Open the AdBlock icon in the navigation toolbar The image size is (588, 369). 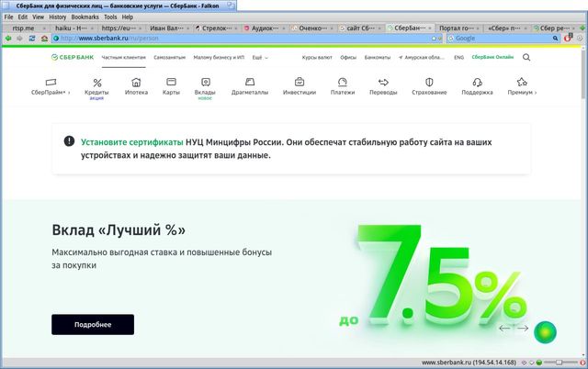[x=568, y=38]
